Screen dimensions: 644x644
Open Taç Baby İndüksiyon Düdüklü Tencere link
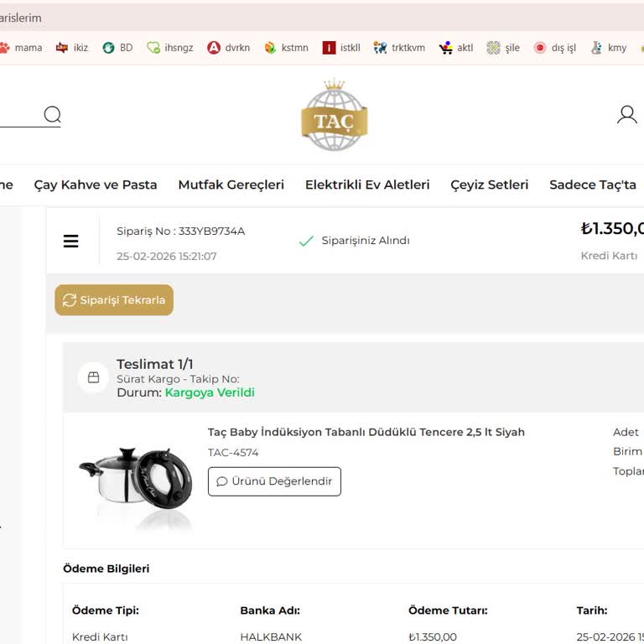pyautogui.click(x=366, y=432)
